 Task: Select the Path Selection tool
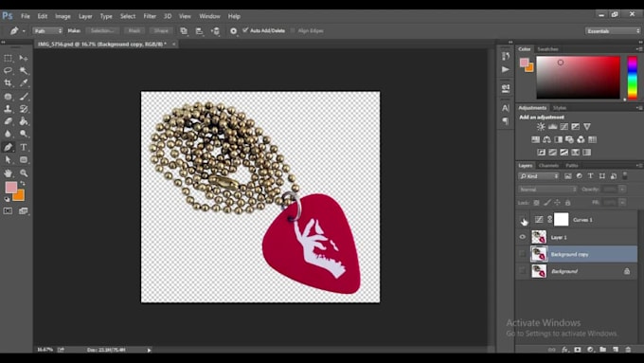(x=8, y=159)
